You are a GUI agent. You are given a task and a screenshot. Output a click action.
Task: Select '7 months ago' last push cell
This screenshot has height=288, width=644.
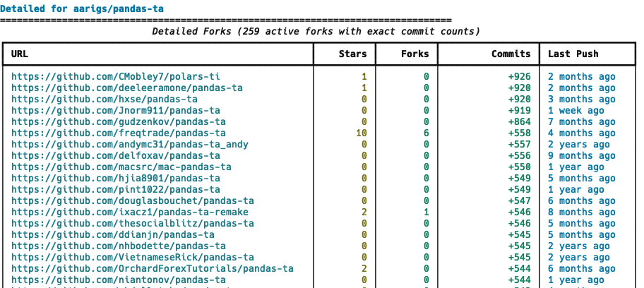coord(582,121)
